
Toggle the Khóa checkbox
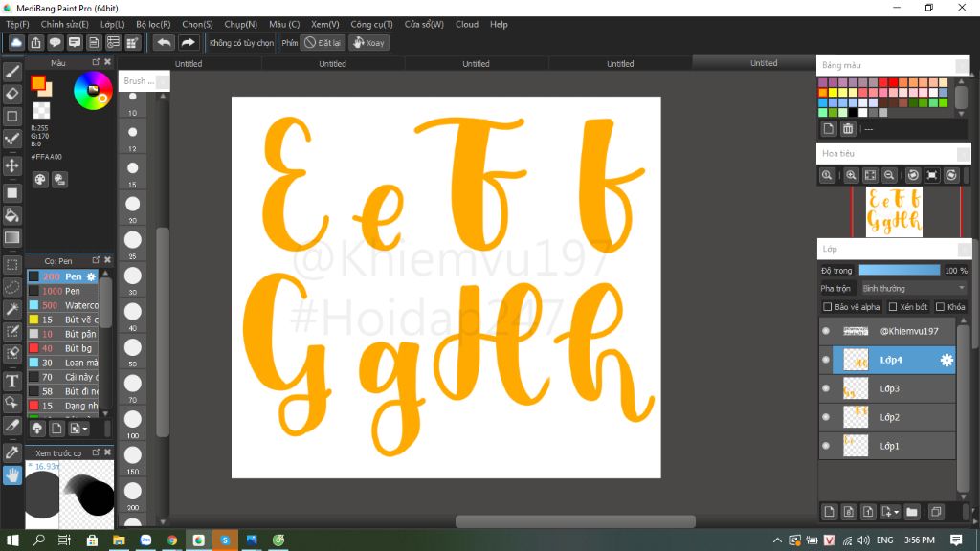pyautogui.click(x=940, y=307)
